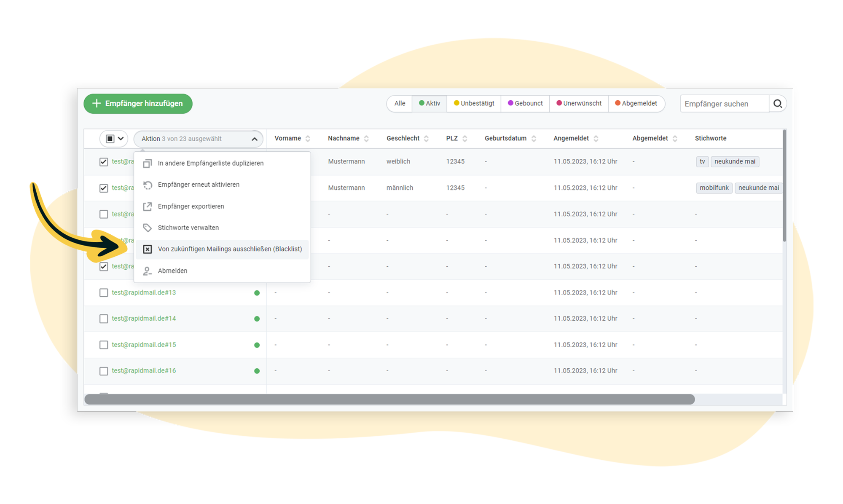Click the Abmelden person icon
The height and width of the screenshot is (504, 843).
147,271
